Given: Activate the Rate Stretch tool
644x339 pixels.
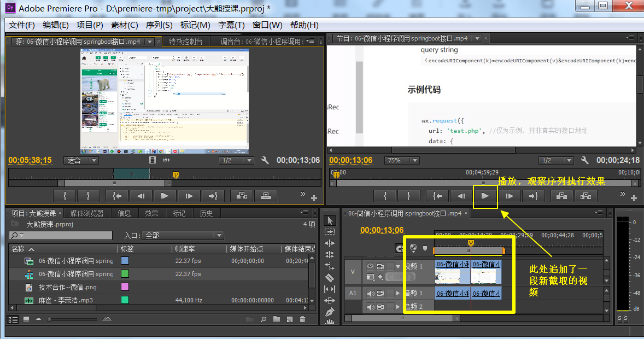Looking at the screenshot, I should [330, 266].
